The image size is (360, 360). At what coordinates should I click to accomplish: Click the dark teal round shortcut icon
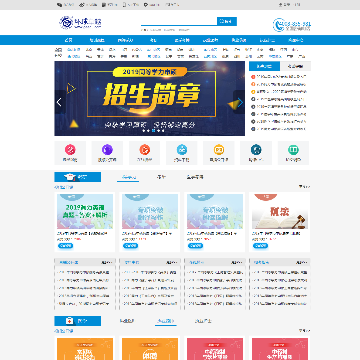click(256, 150)
